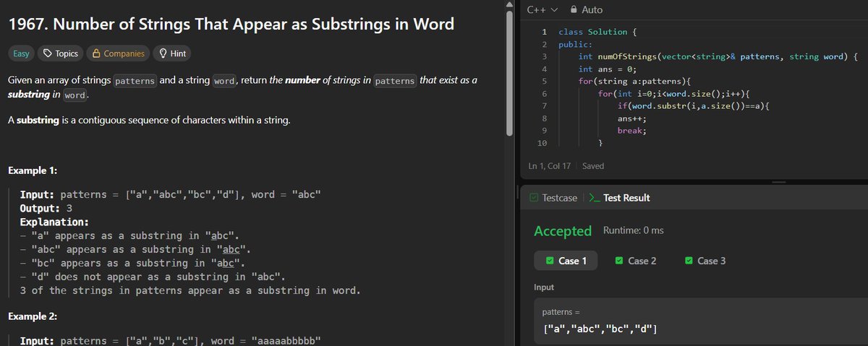
Task: Click the Explanation: label
Action: tap(55, 222)
